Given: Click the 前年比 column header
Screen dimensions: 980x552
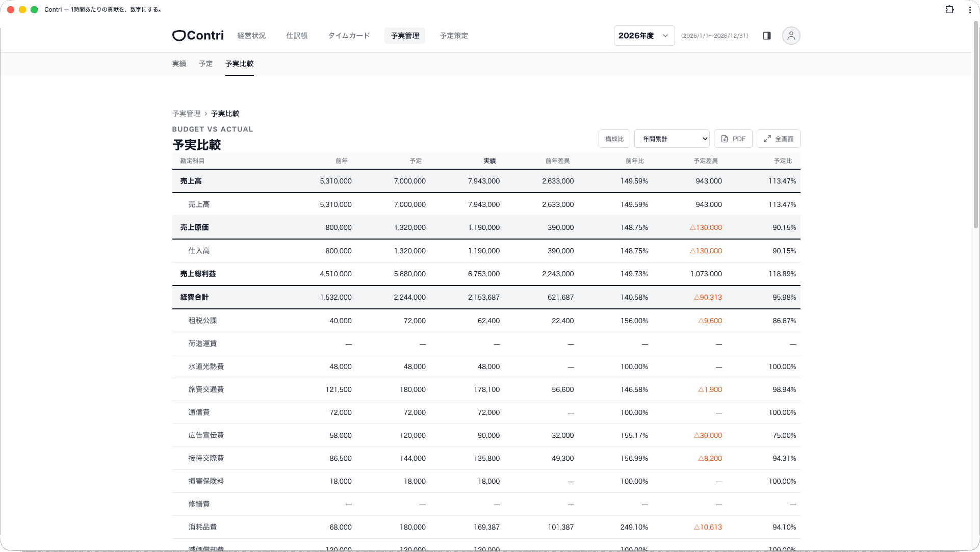Looking at the screenshot, I should pos(635,161).
